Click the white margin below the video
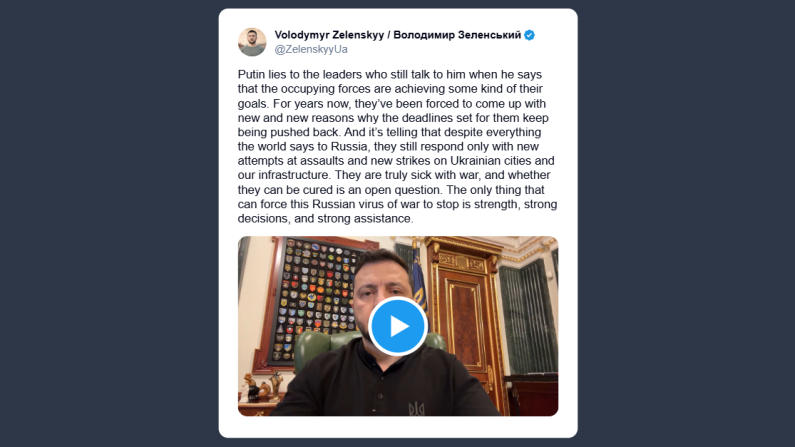Screen dimensions: 795x447 [x=397, y=427]
